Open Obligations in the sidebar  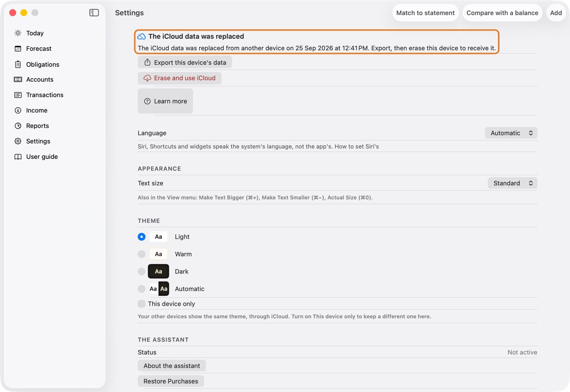tap(43, 64)
